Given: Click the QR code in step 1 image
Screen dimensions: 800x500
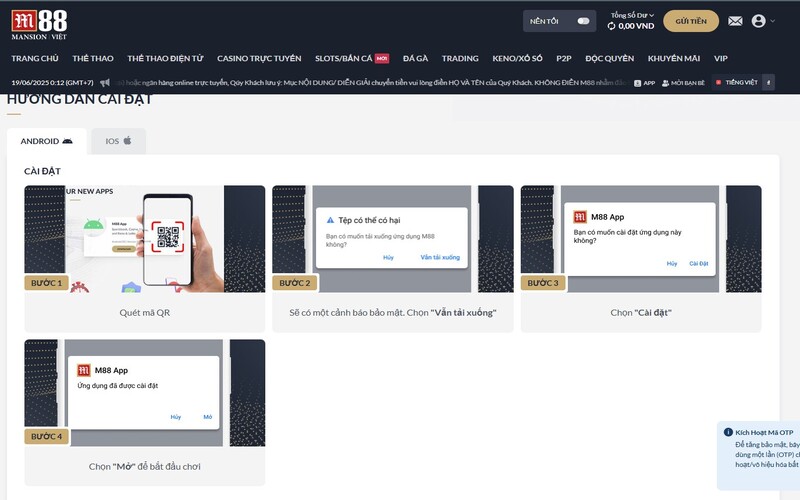Looking at the screenshot, I should (x=168, y=237).
